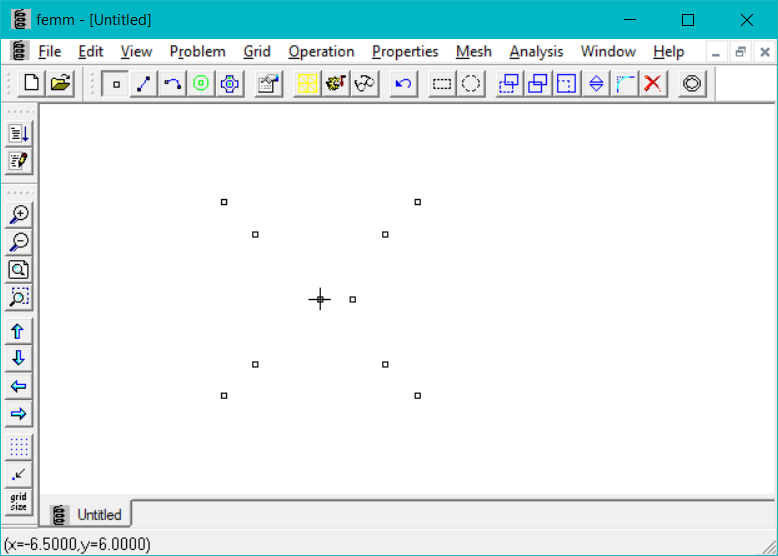Click the zoom to extents icon

(19, 270)
